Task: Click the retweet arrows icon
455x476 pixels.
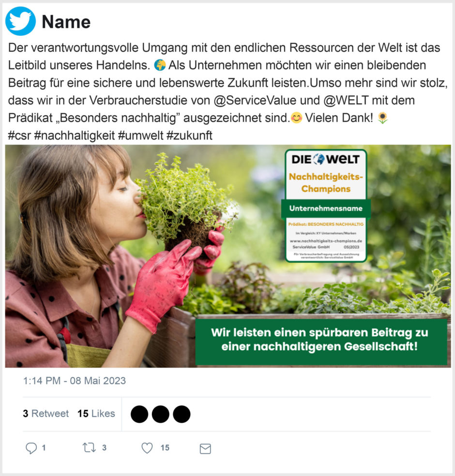Action: click(89, 447)
